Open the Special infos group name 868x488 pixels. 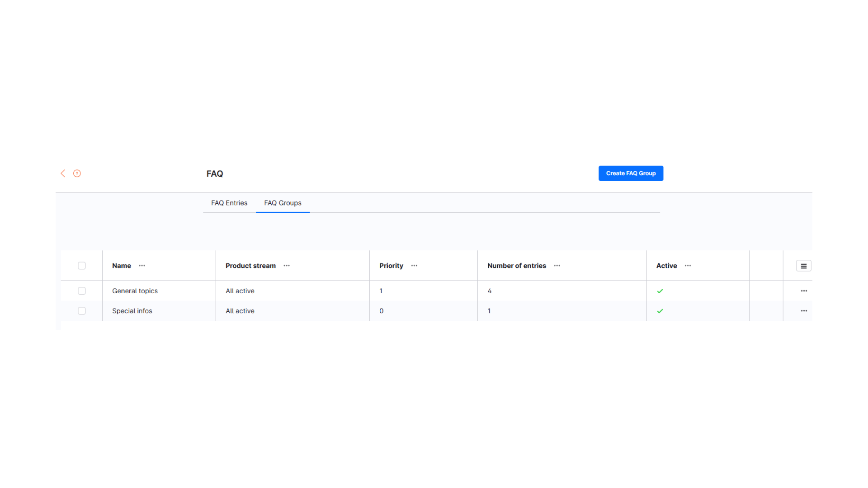[132, 311]
